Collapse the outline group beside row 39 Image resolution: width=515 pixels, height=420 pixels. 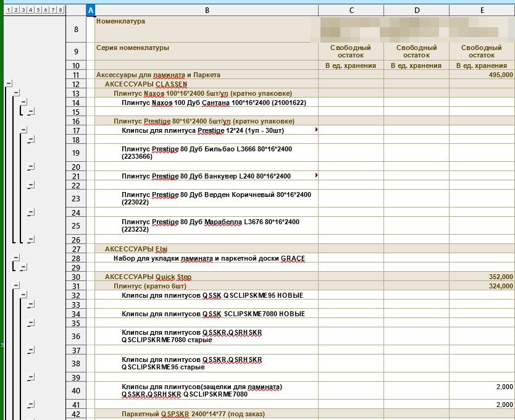point(31,377)
